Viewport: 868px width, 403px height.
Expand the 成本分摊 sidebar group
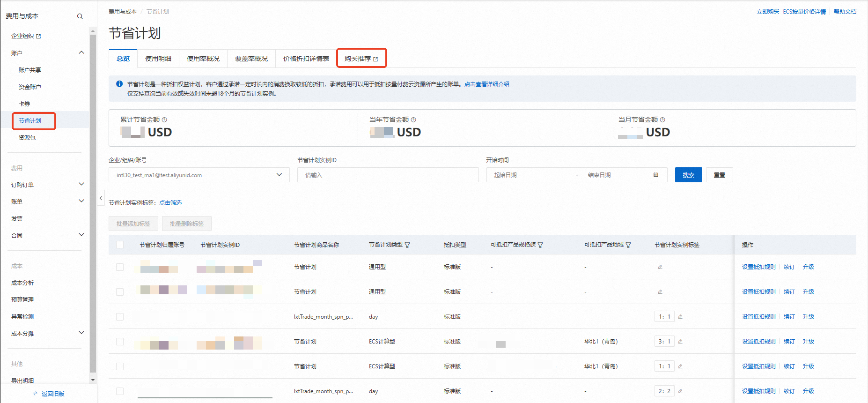click(x=81, y=333)
